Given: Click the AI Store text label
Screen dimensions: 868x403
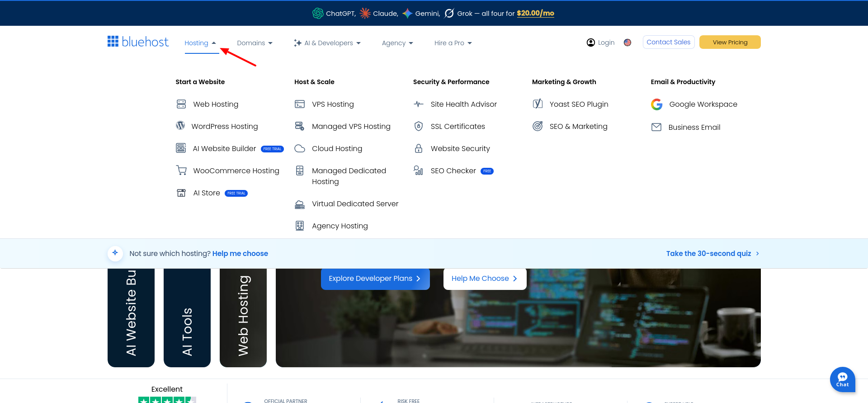Looking at the screenshot, I should (207, 193).
